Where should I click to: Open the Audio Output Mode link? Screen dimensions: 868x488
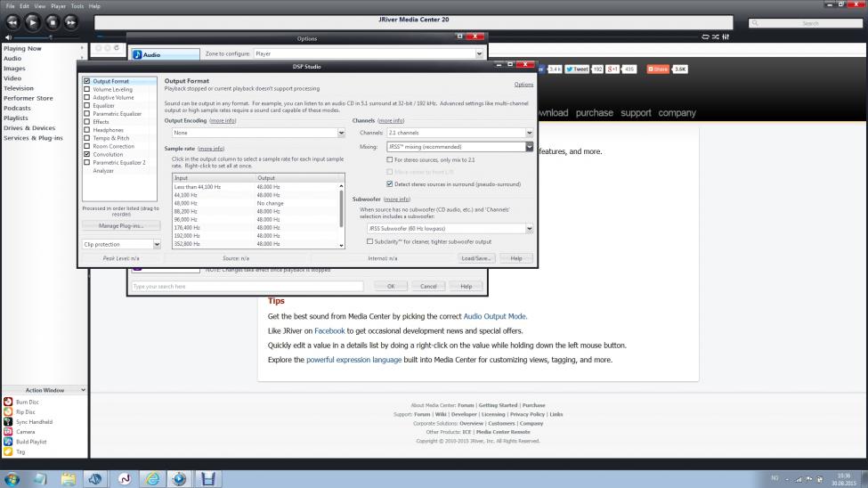pyautogui.click(x=495, y=316)
